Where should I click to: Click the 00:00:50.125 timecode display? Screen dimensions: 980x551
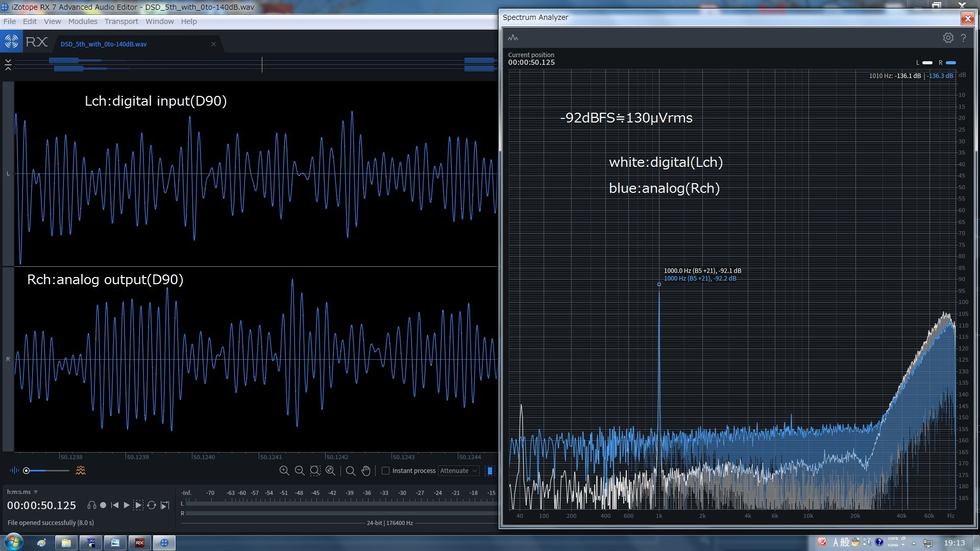pos(41,506)
